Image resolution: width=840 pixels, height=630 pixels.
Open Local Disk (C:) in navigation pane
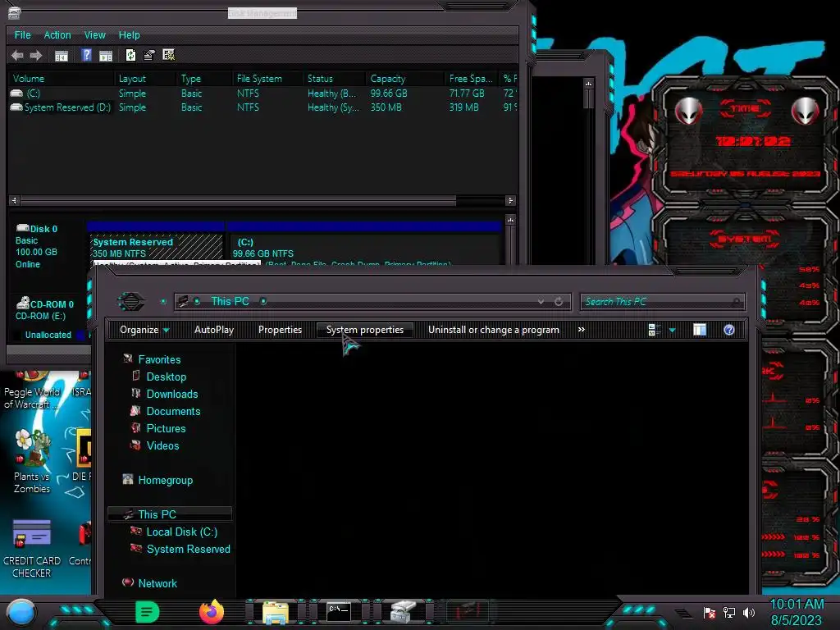point(181,532)
